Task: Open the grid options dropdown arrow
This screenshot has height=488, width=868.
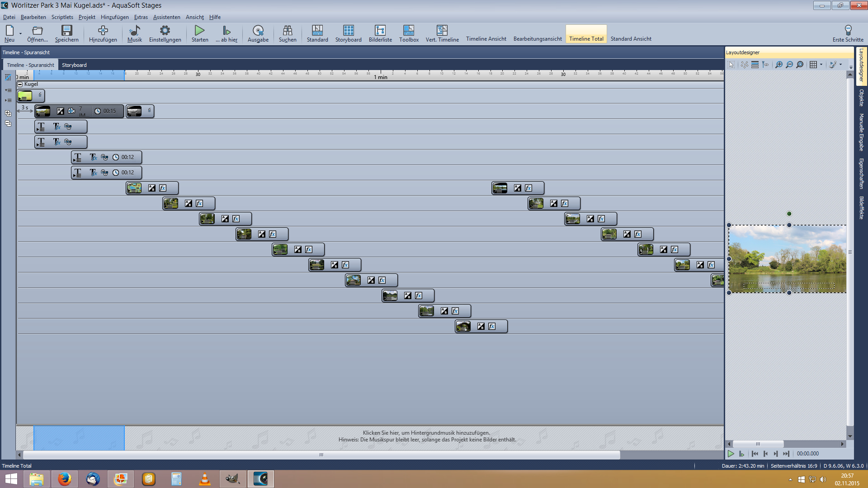Action: [x=821, y=65]
